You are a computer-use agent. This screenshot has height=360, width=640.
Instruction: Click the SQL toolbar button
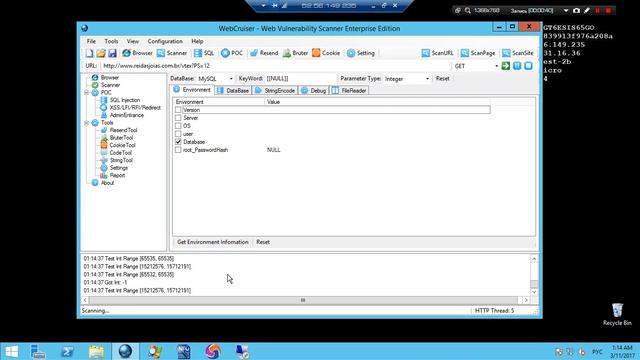point(204,53)
